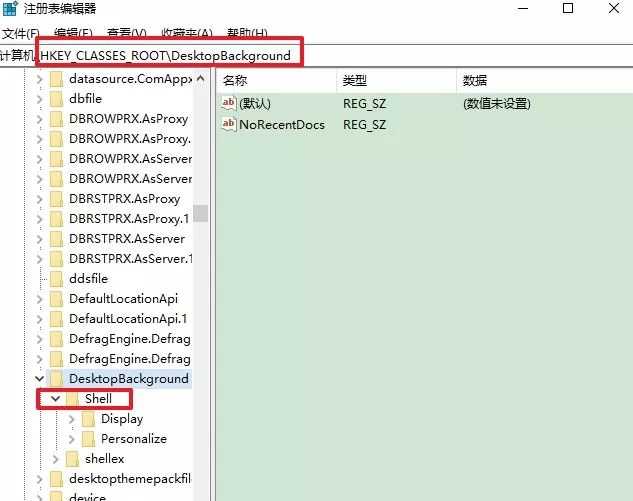Click the (数值未设置) data cell
The image size is (633, 501).
497,104
